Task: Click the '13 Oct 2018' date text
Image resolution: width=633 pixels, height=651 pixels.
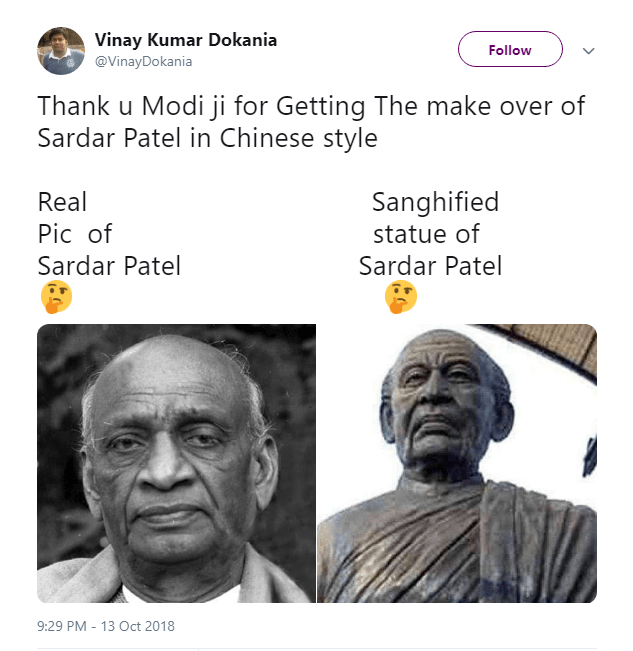Action: (137, 626)
